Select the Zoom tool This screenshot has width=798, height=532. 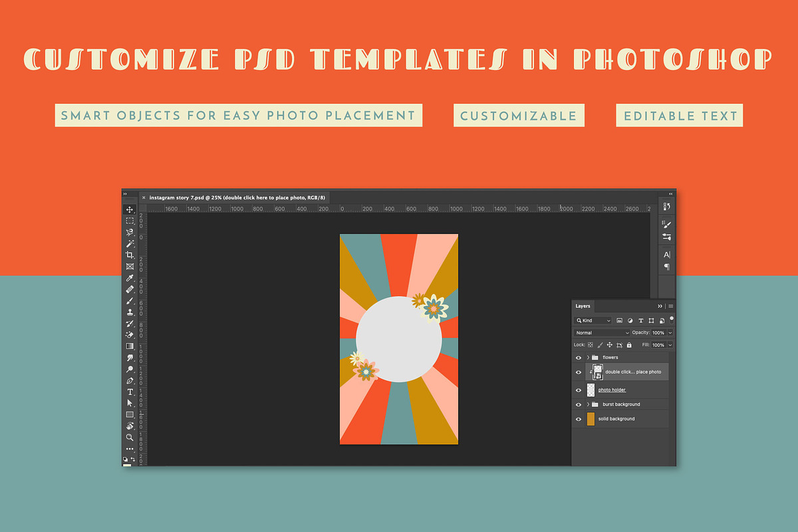point(130,437)
